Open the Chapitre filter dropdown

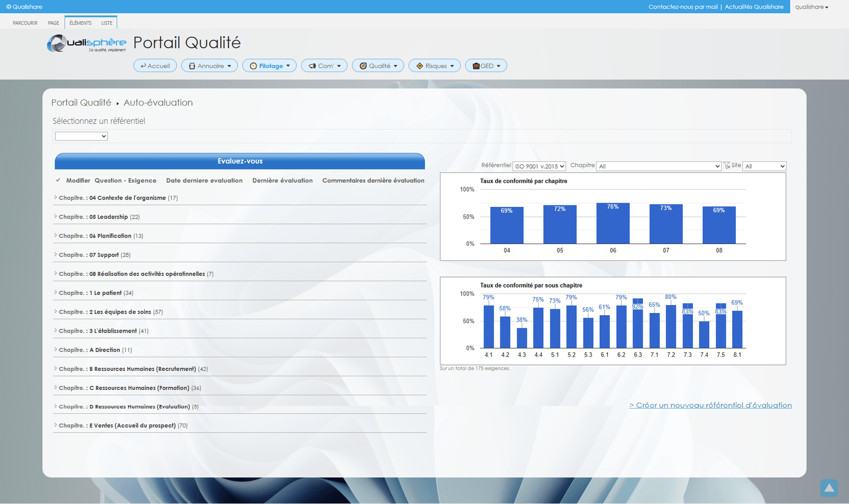[x=659, y=166]
